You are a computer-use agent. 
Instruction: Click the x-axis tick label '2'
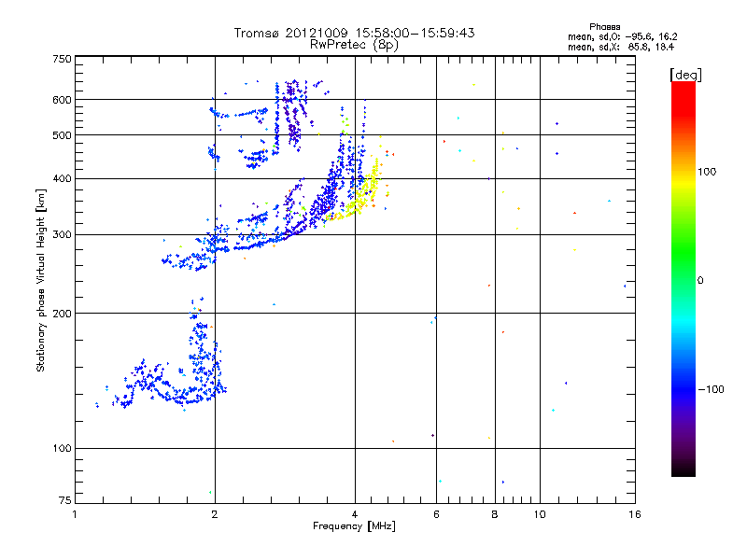click(x=215, y=514)
